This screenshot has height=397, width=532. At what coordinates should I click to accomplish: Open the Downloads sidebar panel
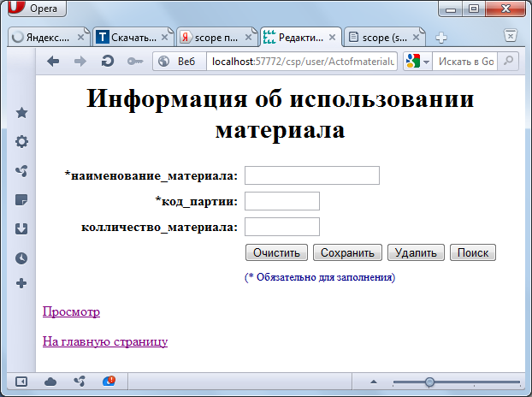[21, 229]
